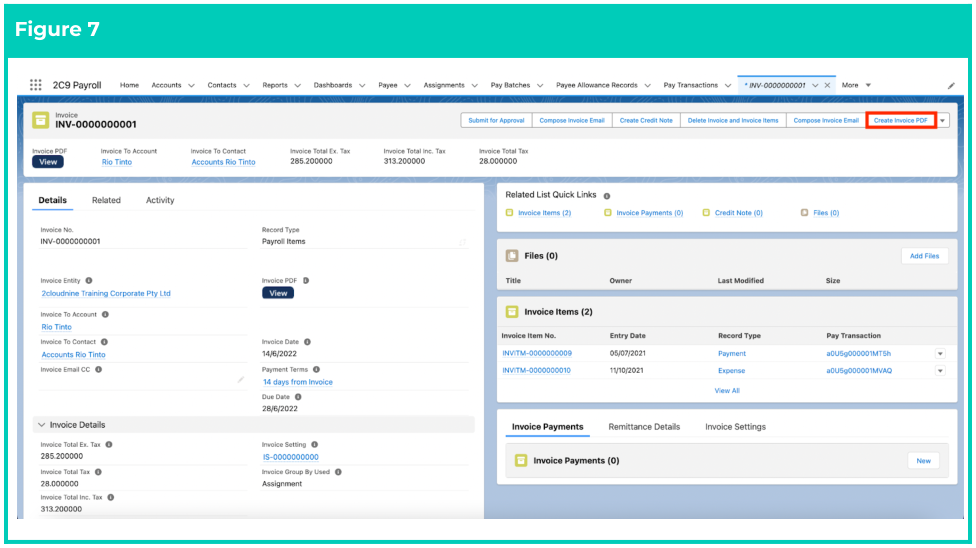Switch to Remittance Details tab
Viewport: 976px width, 548px height.
644,427
